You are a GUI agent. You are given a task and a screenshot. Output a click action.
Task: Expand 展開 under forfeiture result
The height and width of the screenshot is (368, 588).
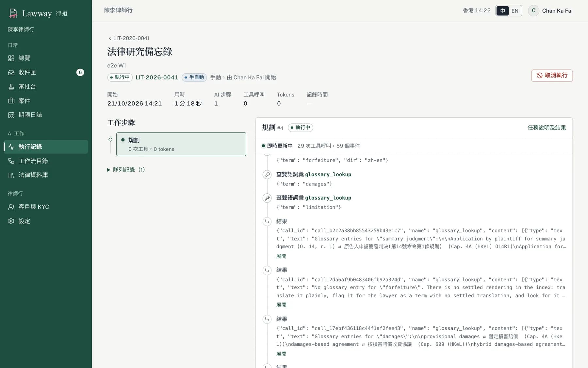(x=281, y=305)
